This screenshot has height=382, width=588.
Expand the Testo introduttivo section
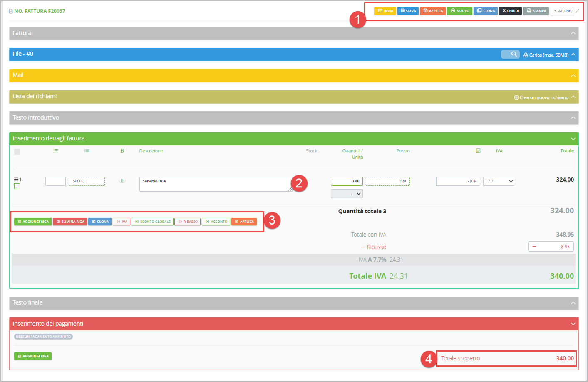573,118
